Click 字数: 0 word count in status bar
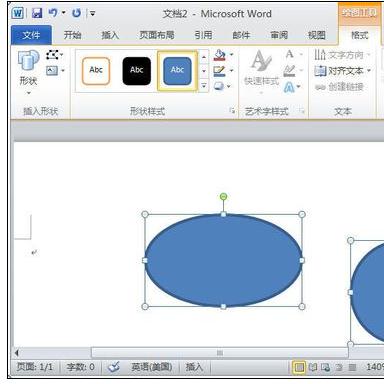The width and height of the screenshot is (384, 384). 80,367
